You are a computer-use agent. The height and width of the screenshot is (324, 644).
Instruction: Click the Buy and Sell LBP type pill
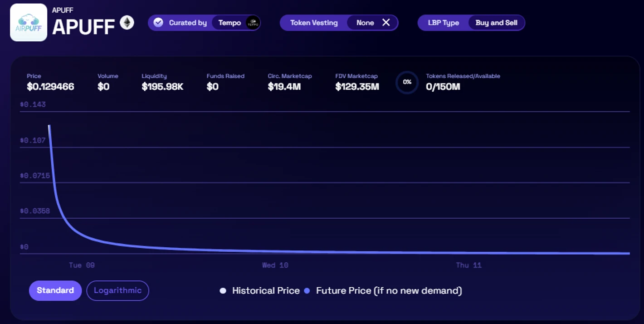coord(496,23)
